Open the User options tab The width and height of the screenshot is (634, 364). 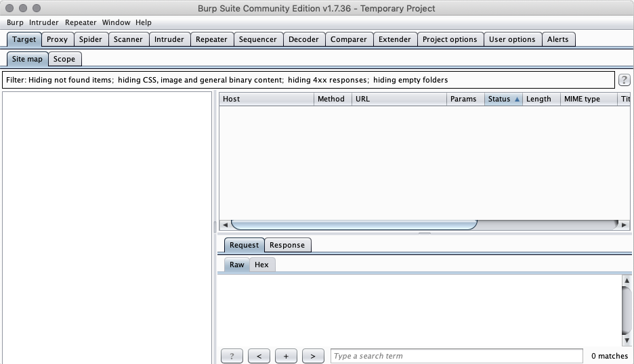512,39
